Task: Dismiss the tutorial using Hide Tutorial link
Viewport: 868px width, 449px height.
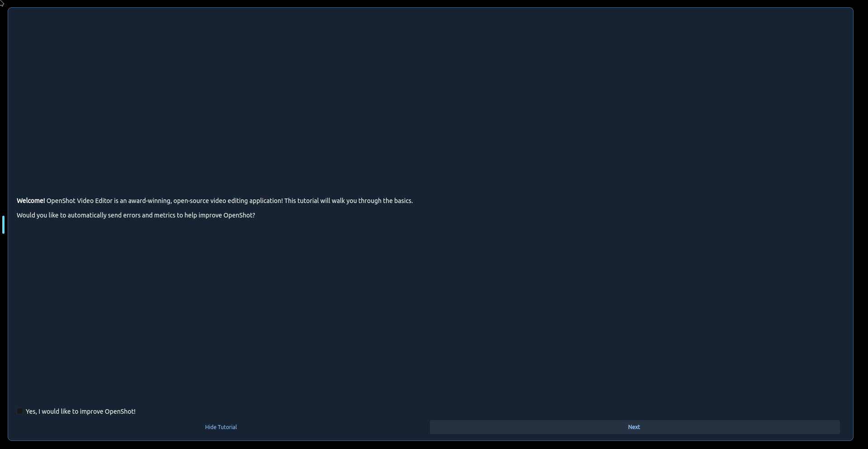Action: [x=221, y=427]
